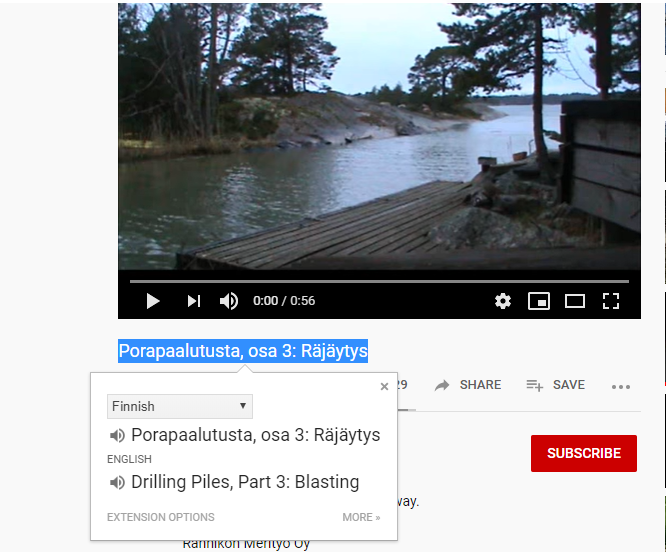Open Extension Options link
Image resolution: width=666 pixels, height=552 pixels.
click(x=161, y=517)
